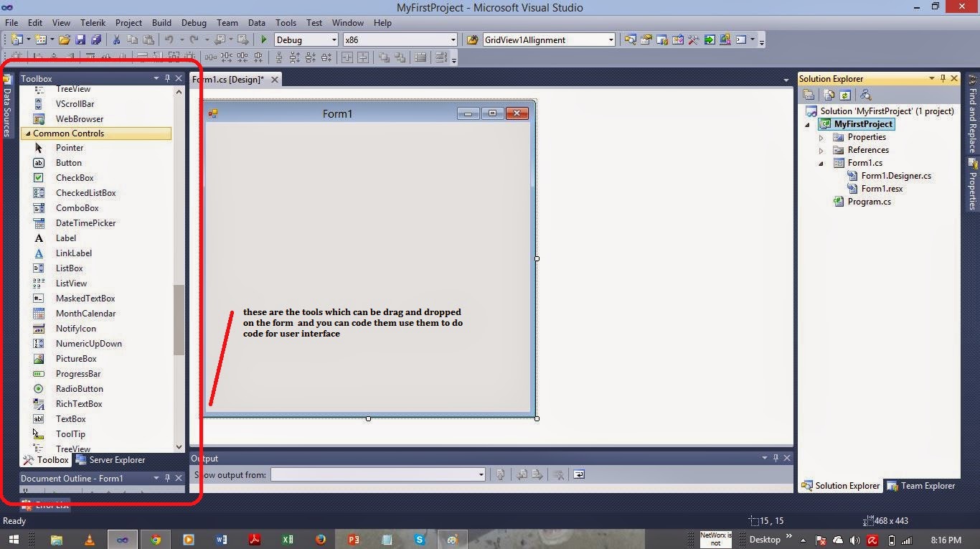The image size is (980, 549).
Task: Click the Properties icon in Solution Explorer toolbar
Action: (x=809, y=95)
